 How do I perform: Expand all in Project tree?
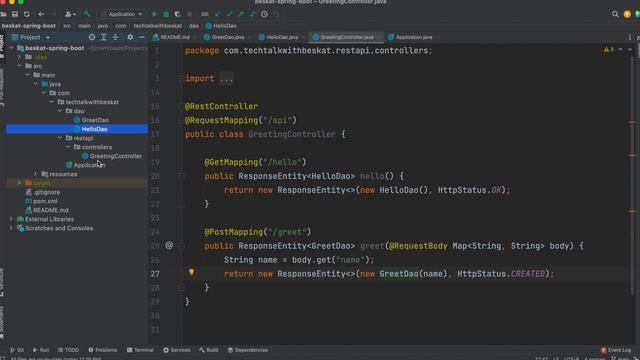[104, 37]
